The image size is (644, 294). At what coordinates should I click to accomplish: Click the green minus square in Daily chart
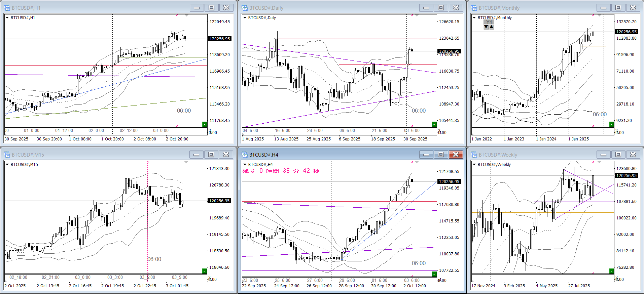click(x=434, y=124)
